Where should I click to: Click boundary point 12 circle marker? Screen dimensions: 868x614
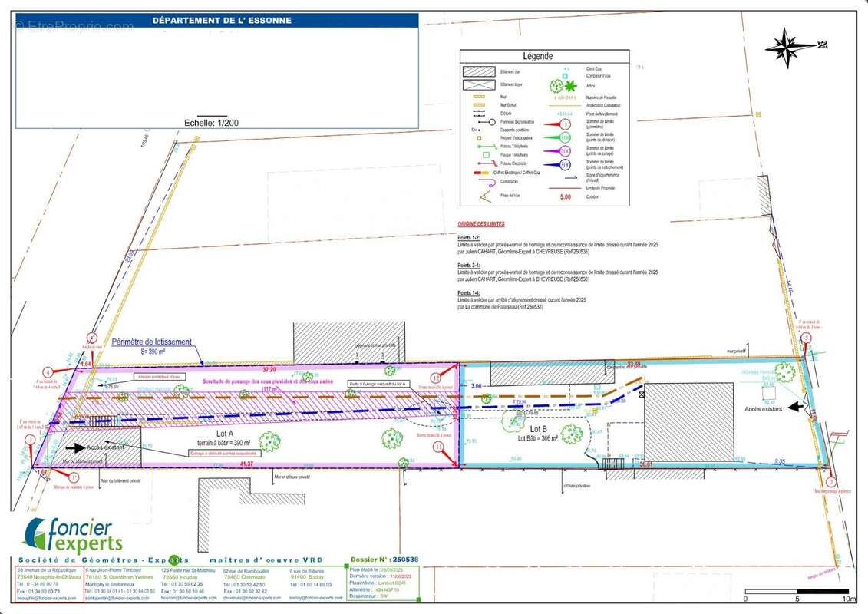tap(437, 378)
